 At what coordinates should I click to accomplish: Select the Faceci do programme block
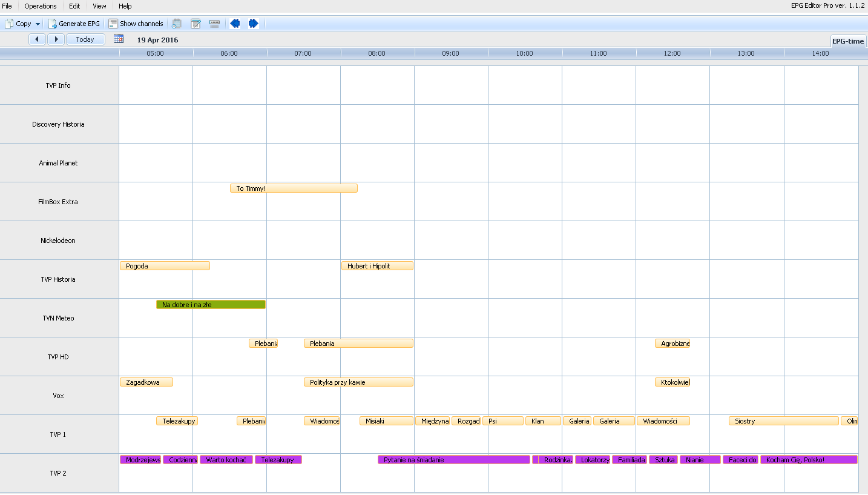[740, 460]
